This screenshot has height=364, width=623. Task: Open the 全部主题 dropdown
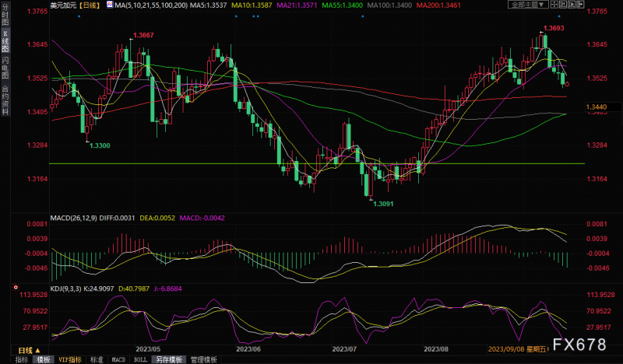(x=528, y=5)
